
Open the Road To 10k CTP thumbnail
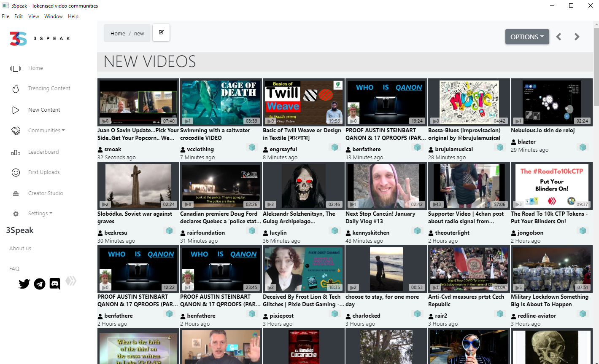(x=552, y=186)
